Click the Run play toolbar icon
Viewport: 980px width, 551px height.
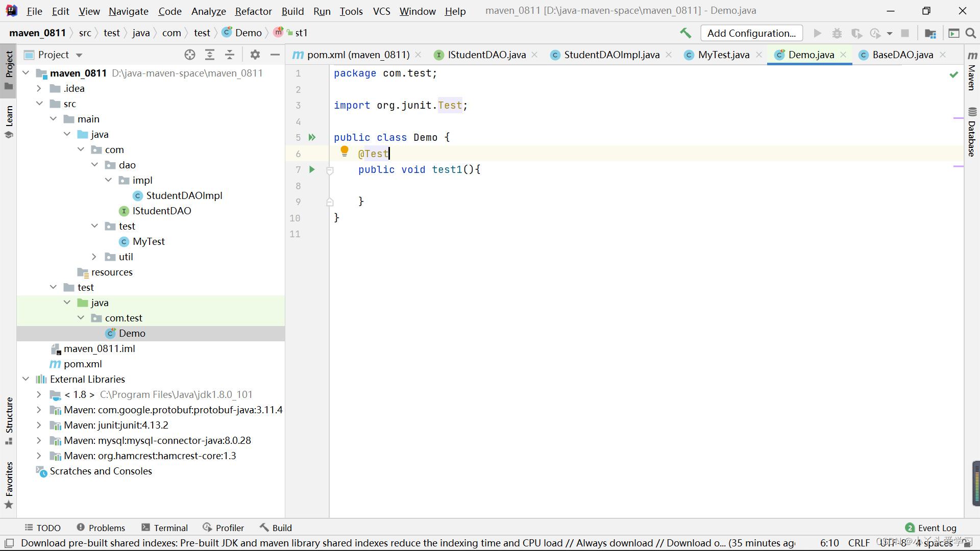pyautogui.click(x=817, y=33)
